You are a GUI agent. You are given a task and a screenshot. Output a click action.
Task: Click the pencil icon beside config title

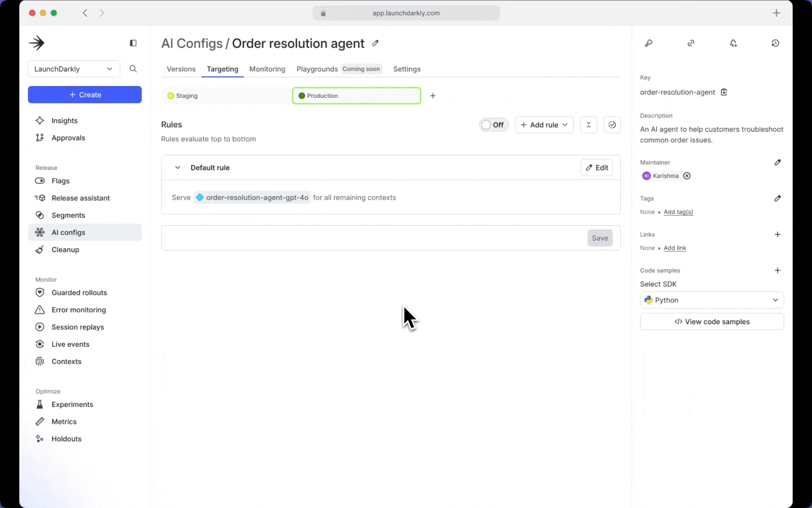click(375, 43)
